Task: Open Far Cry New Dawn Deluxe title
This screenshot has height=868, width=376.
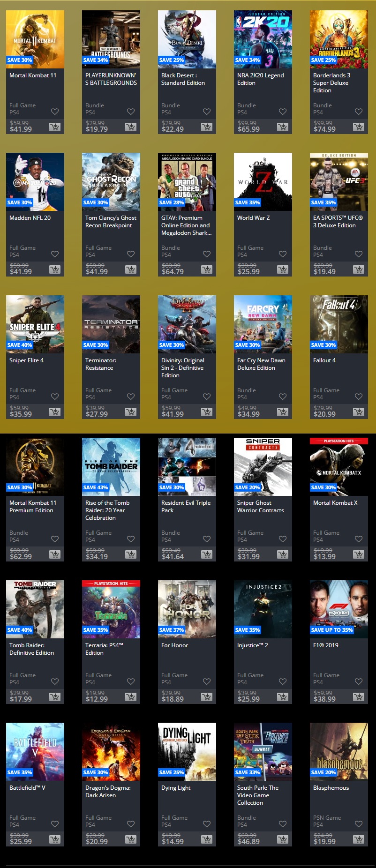Action: click(x=261, y=364)
